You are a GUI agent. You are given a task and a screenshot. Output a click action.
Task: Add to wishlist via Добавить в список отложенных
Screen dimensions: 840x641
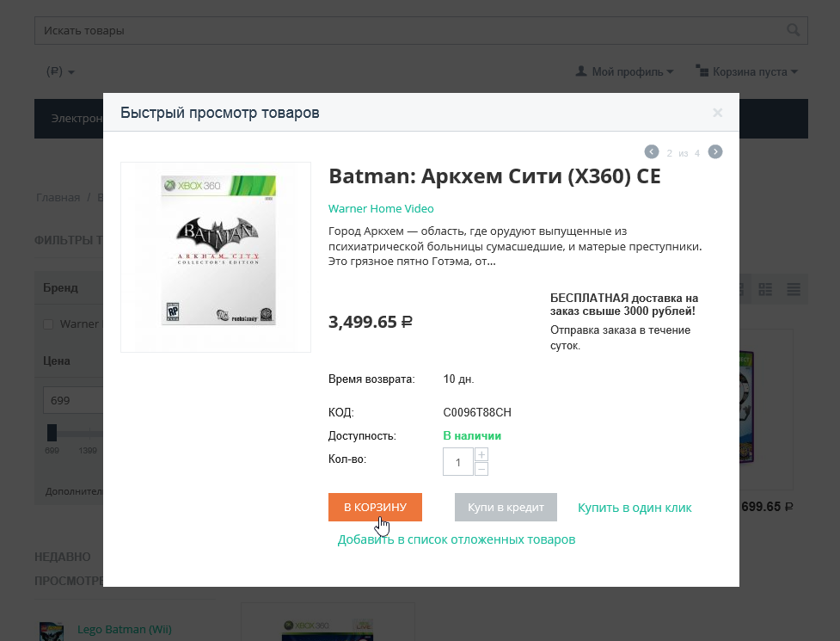(x=457, y=539)
